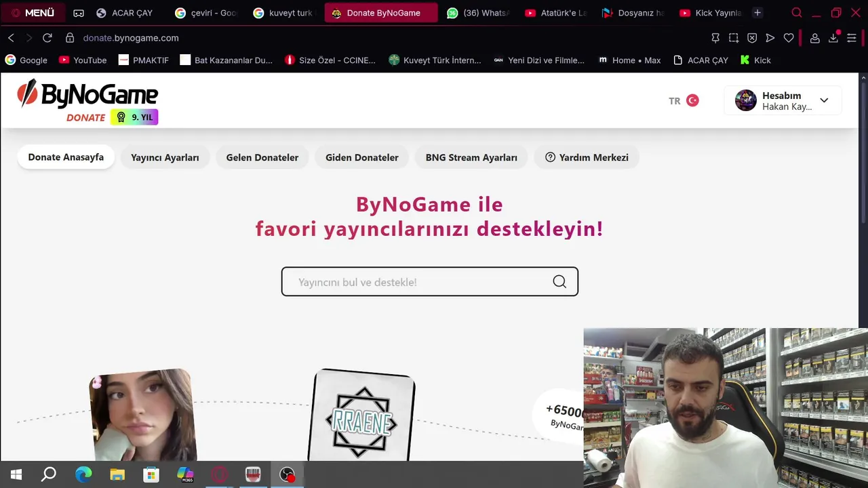Open a new tab with the plus button

point(757,13)
